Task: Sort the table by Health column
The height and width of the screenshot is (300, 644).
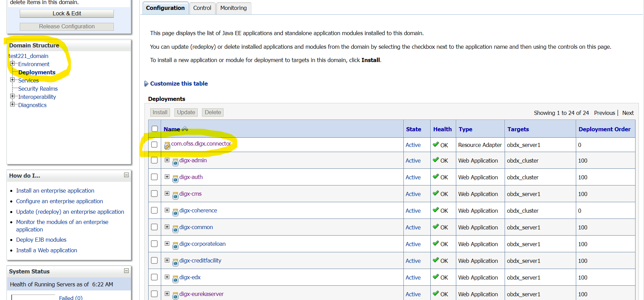Action: (x=442, y=129)
